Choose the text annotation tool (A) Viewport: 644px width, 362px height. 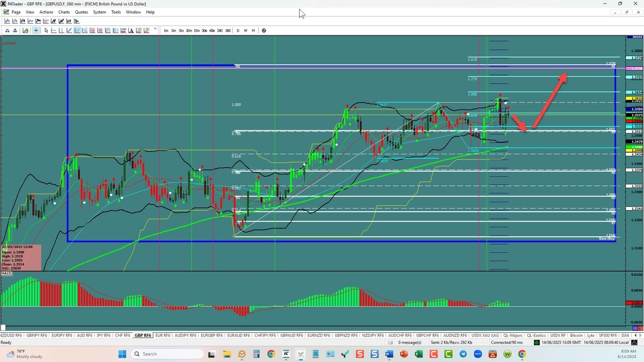pos(131,30)
